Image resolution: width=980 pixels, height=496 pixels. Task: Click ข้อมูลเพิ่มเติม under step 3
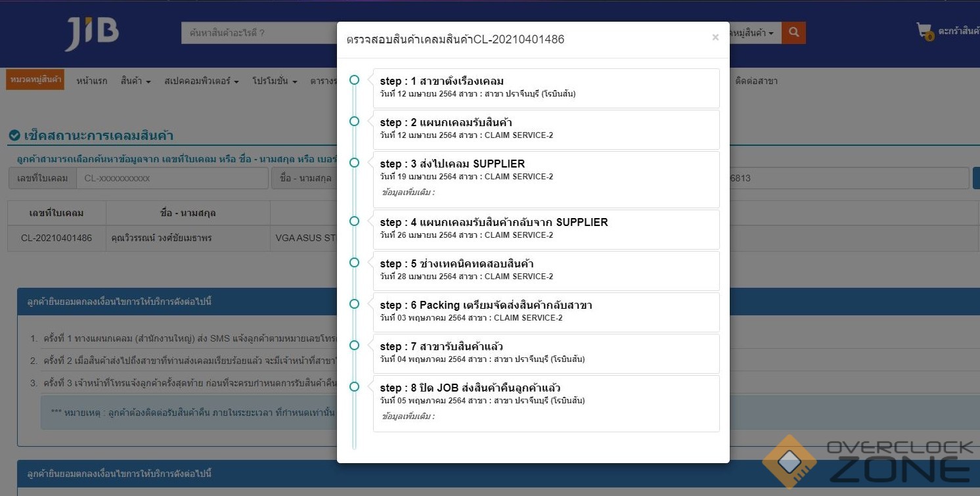click(x=408, y=193)
